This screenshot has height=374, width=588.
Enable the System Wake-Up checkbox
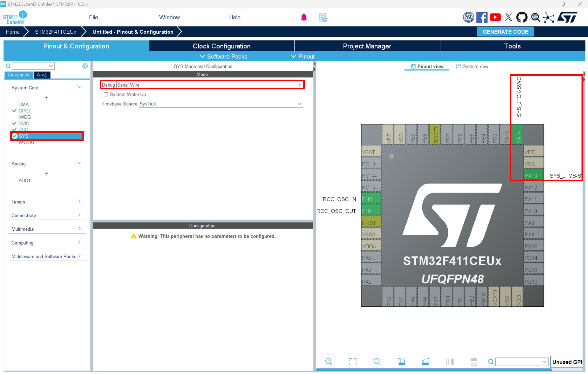click(106, 94)
